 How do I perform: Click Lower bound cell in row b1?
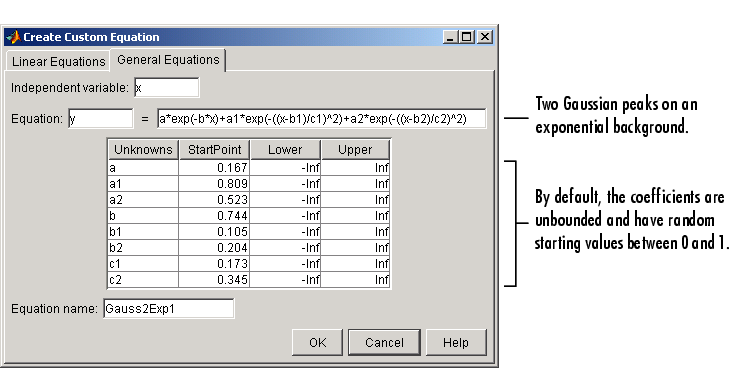pyautogui.click(x=285, y=232)
